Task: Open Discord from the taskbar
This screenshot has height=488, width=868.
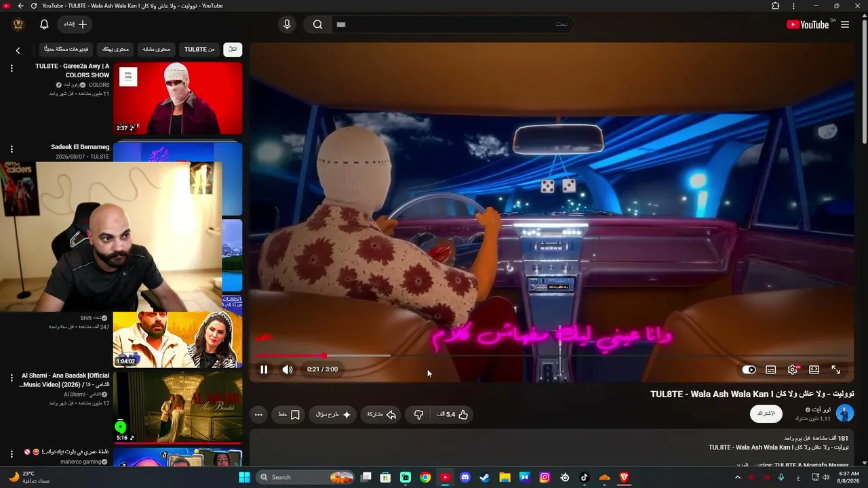Action: [465, 477]
